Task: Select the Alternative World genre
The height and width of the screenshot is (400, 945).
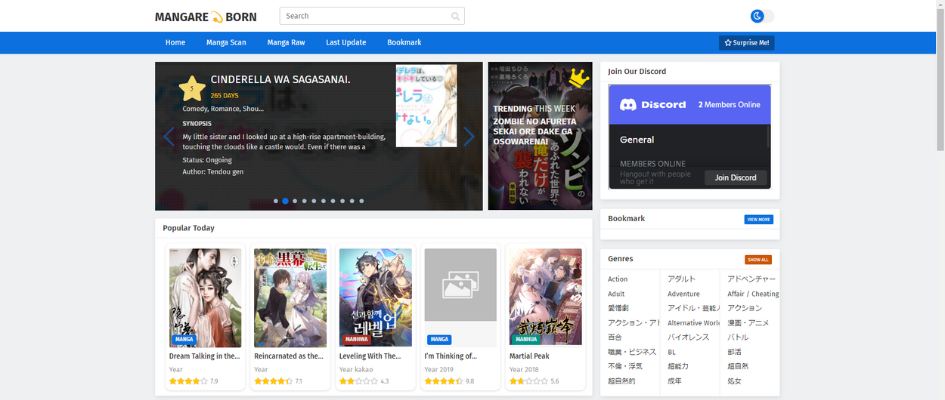Action: coord(694,323)
